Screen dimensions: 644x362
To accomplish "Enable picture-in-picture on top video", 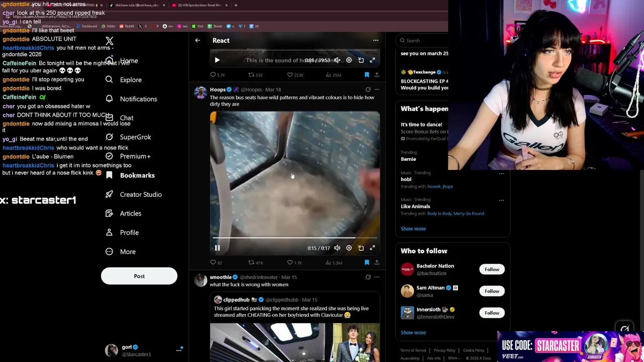I will [x=361, y=60].
